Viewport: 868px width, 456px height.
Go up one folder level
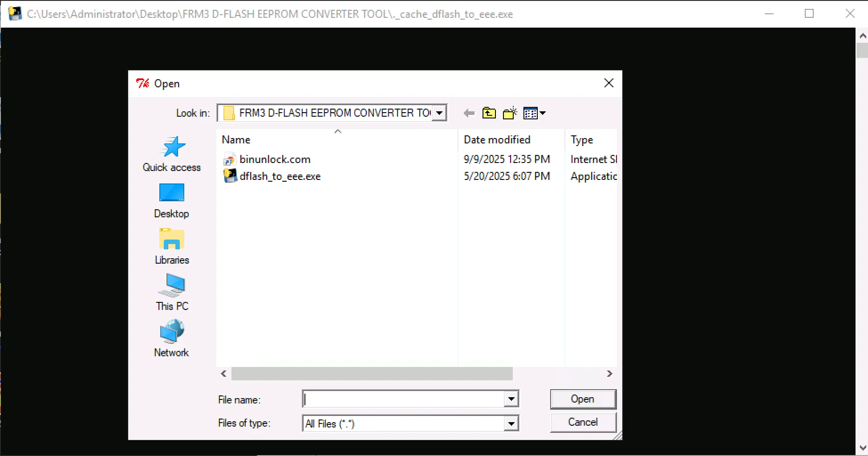pyautogui.click(x=489, y=113)
